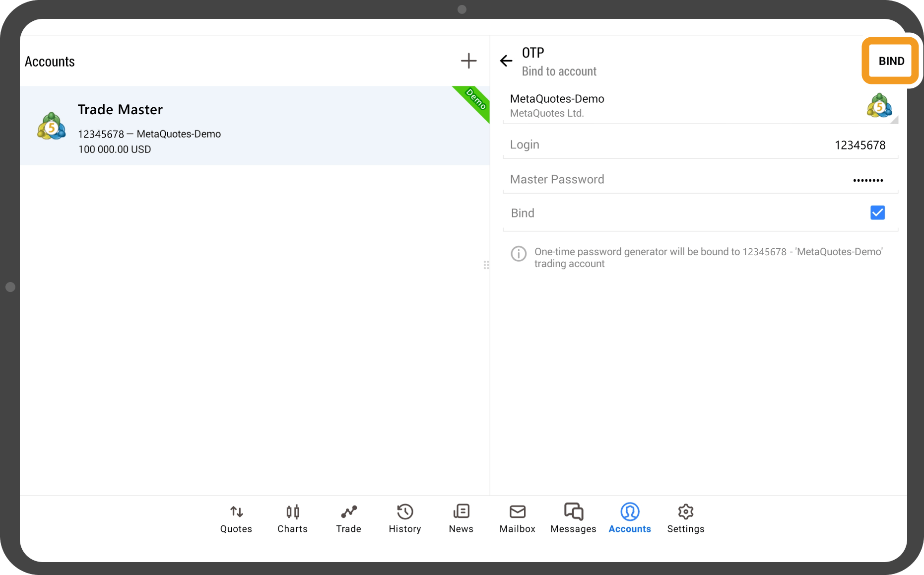The height and width of the screenshot is (575, 924).
Task: Focus the Master Password field
Action: click(x=700, y=180)
